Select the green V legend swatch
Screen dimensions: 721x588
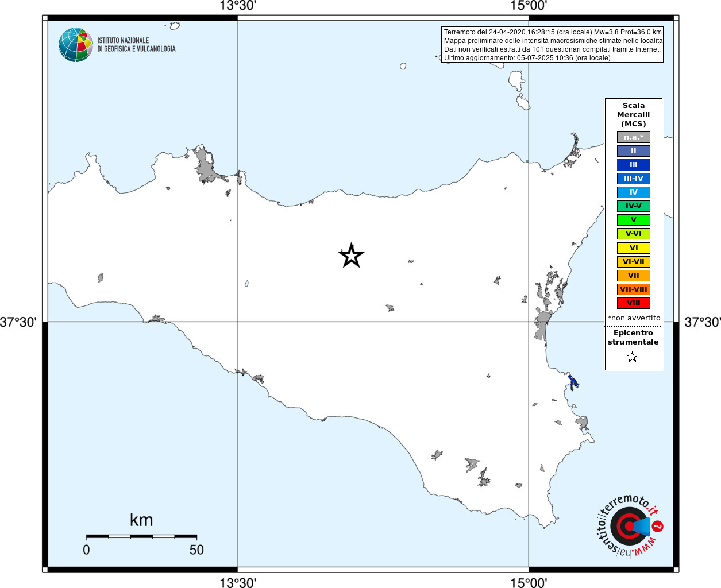(x=634, y=220)
